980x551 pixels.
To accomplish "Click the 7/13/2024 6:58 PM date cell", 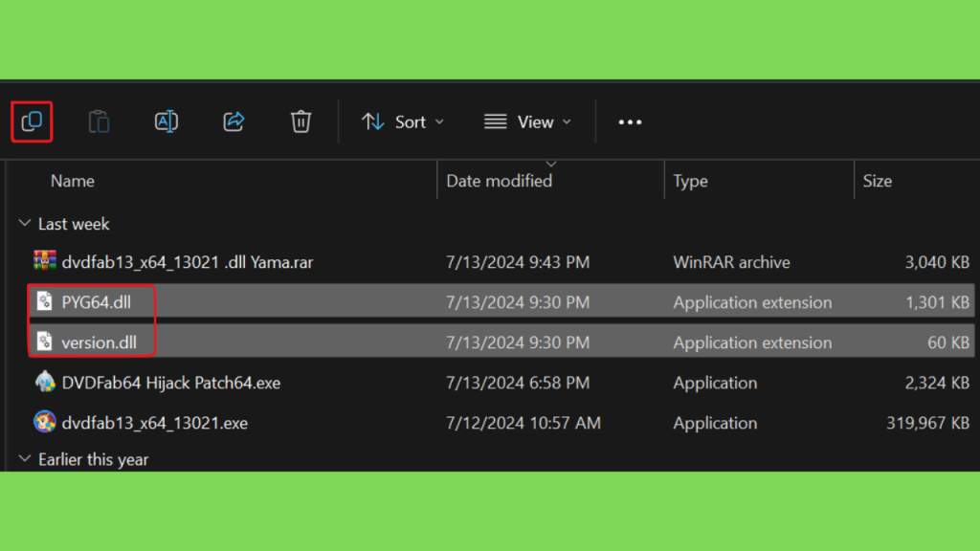I will coord(518,383).
